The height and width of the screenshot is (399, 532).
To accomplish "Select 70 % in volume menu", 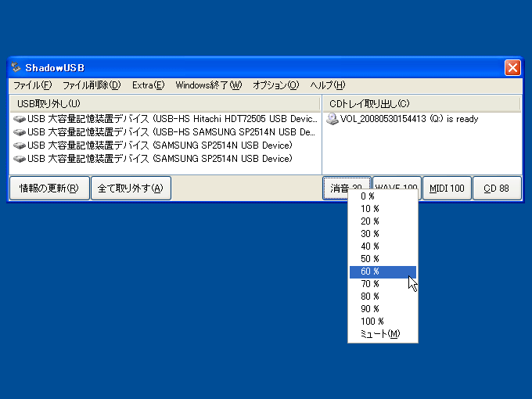I will 383,284.
